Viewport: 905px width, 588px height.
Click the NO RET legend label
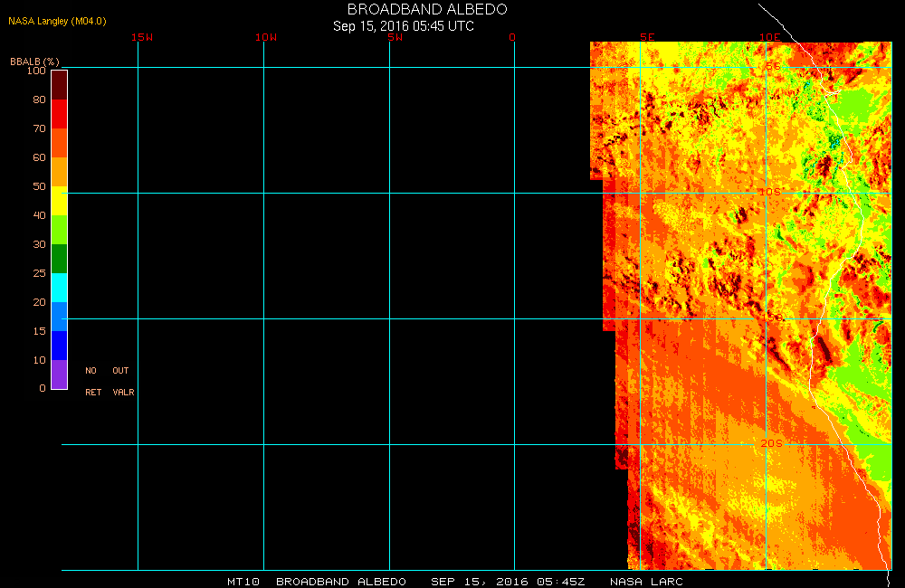92,381
